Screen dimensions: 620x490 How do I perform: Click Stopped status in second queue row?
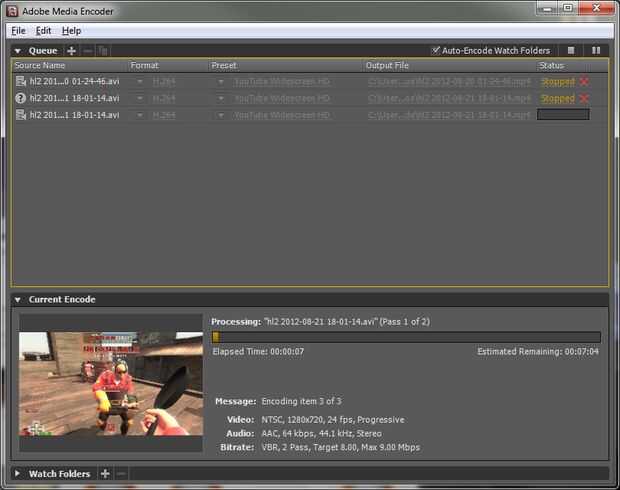point(558,98)
